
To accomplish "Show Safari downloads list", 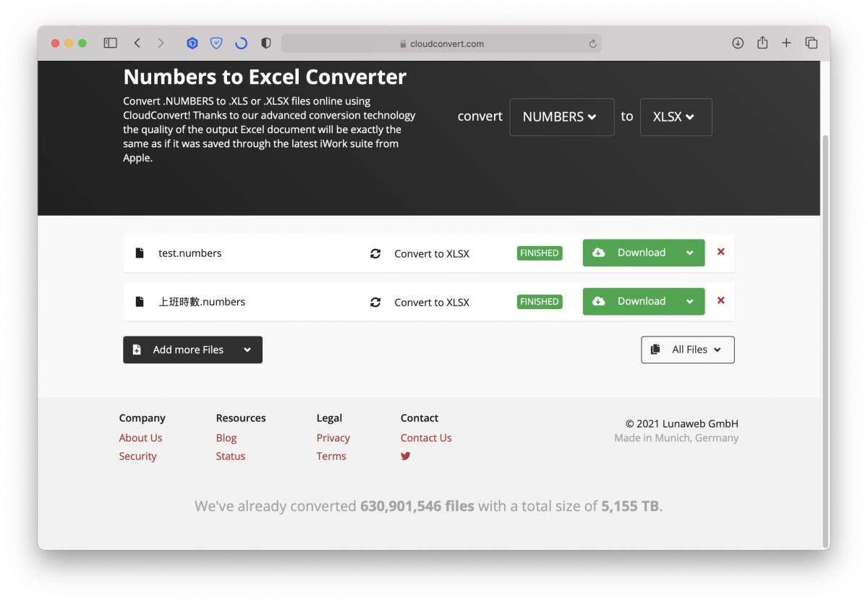I will coord(738,43).
